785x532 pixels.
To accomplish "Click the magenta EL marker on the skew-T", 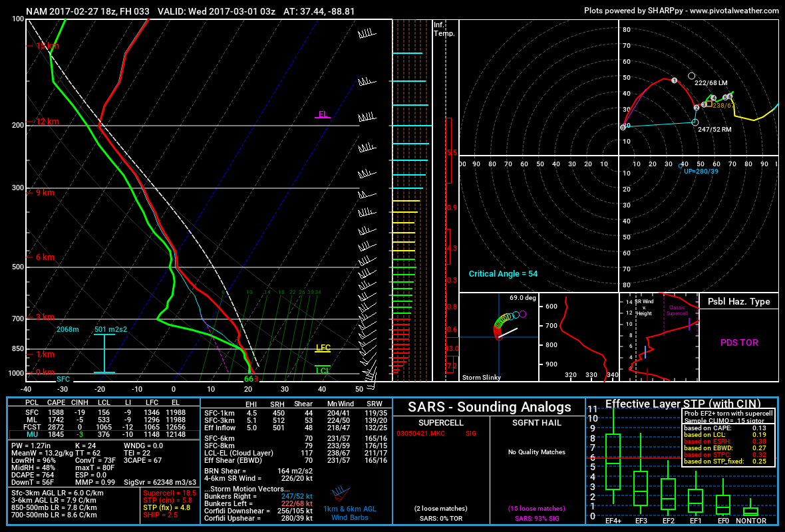I will (323, 115).
